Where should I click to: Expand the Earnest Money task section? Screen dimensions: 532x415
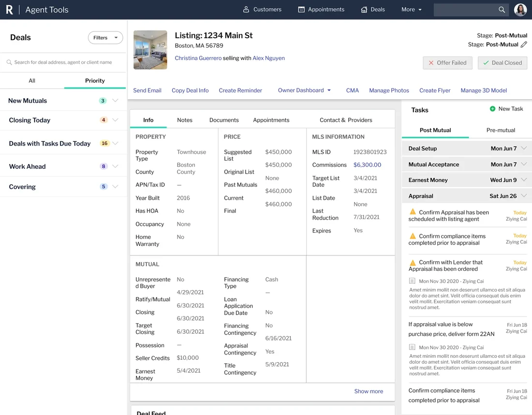coord(524,180)
